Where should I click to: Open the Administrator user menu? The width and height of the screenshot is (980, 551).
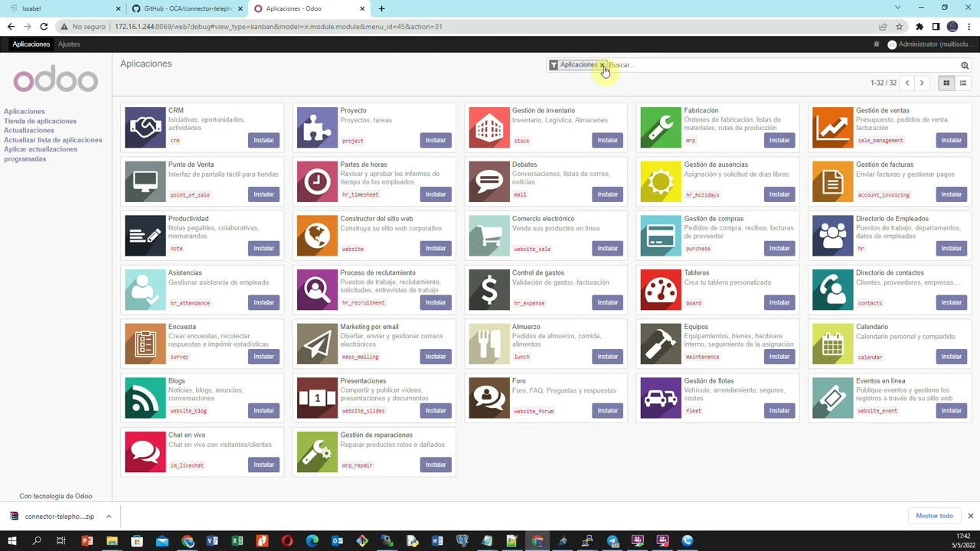click(x=931, y=44)
